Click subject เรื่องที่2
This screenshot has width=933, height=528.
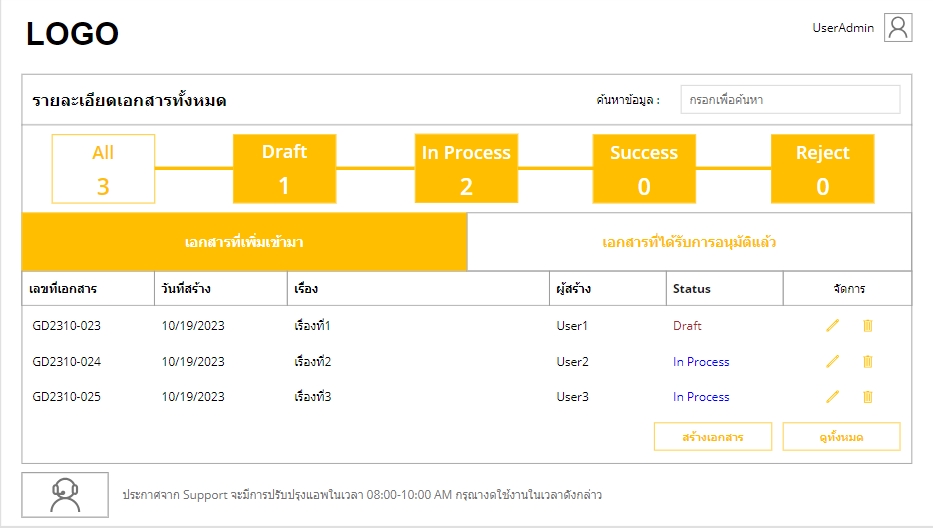(x=312, y=361)
